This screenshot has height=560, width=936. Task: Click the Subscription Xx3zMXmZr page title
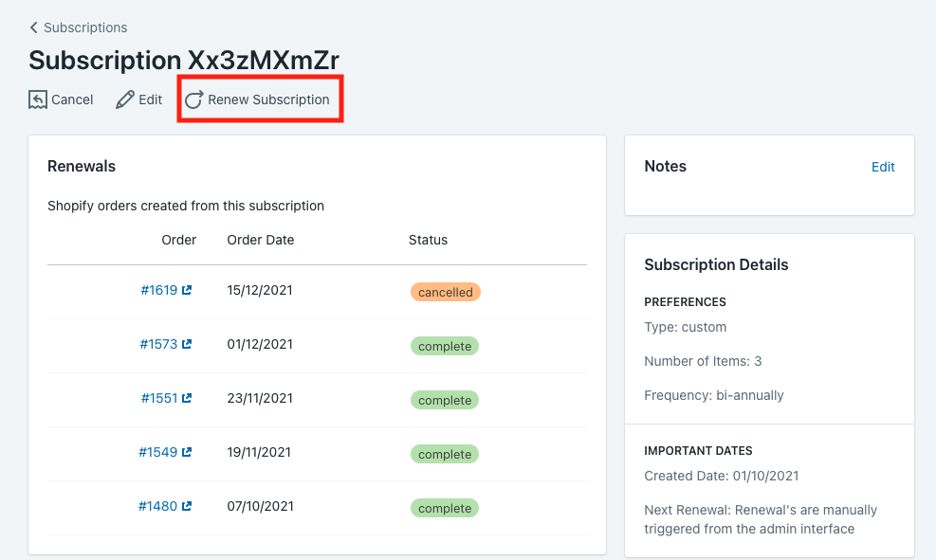coord(184,61)
